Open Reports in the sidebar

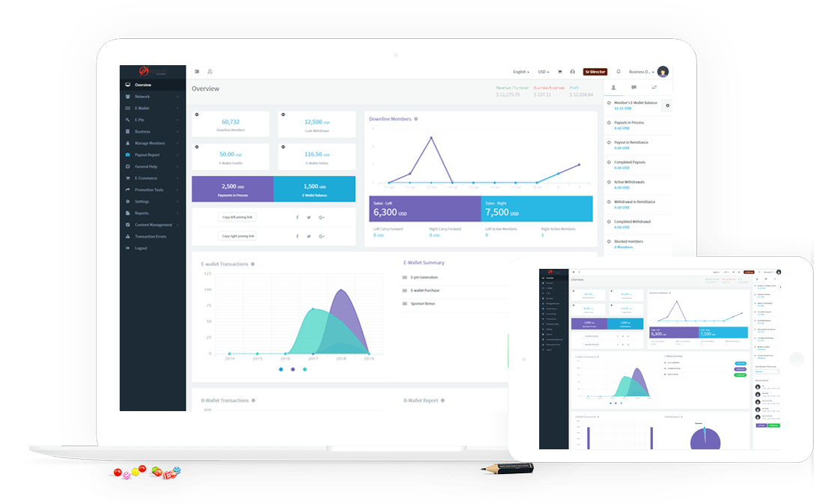click(153, 213)
